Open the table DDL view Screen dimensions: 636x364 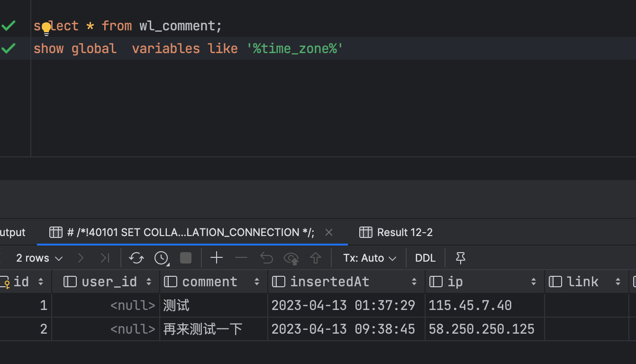425,258
